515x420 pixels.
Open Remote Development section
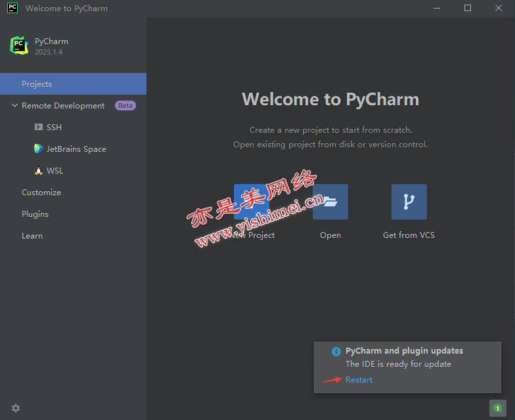(x=63, y=105)
